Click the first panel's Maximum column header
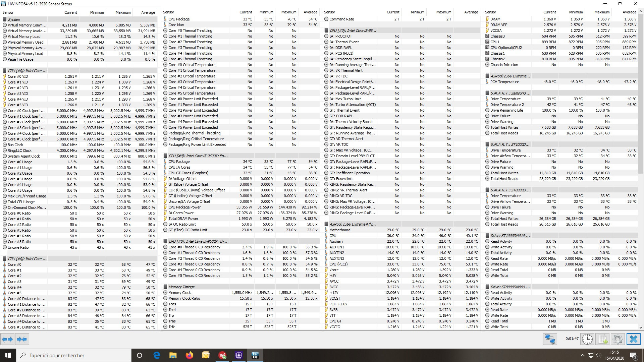The width and height of the screenshot is (644, 362). pyautogui.click(x=123, y=12)
